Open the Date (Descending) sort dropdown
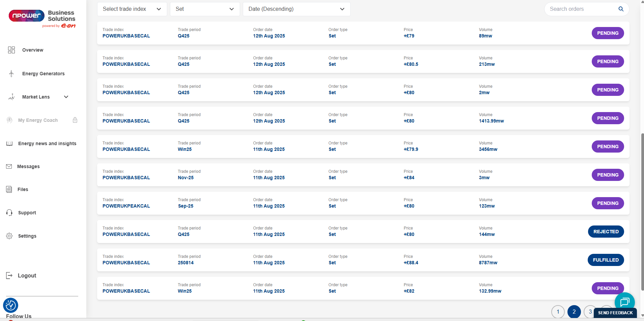Screen dimensions: 644x321 pos(296,9)
